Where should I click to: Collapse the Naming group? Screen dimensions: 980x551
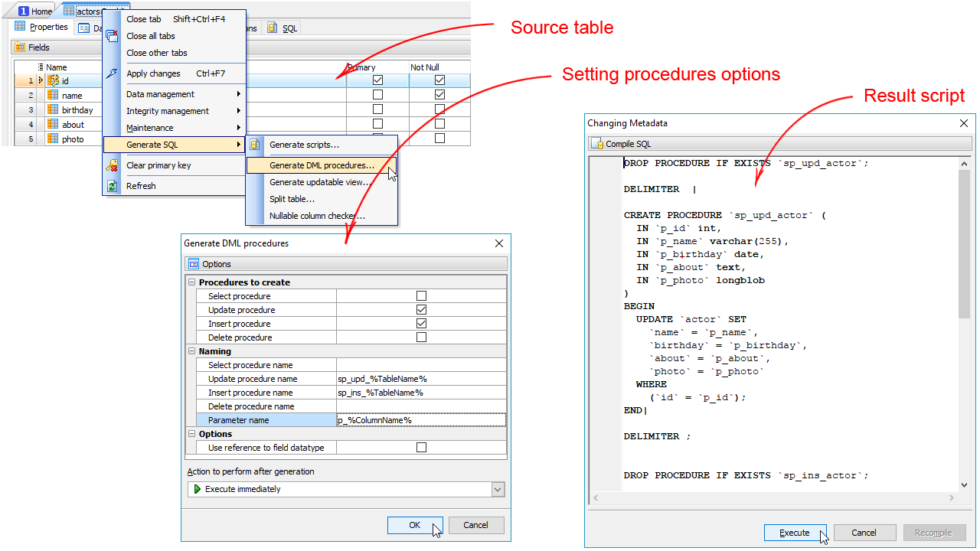[x=191, y=351]
